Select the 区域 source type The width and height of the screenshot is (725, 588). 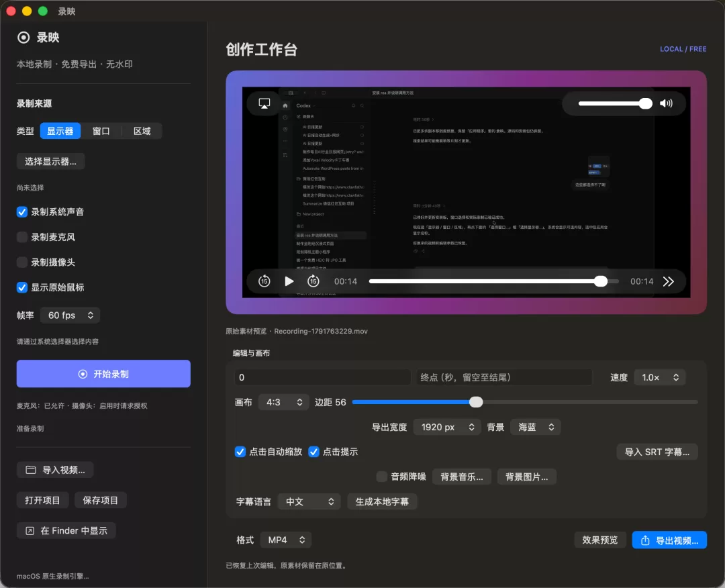pyautogui.click(x=142, y=132)
